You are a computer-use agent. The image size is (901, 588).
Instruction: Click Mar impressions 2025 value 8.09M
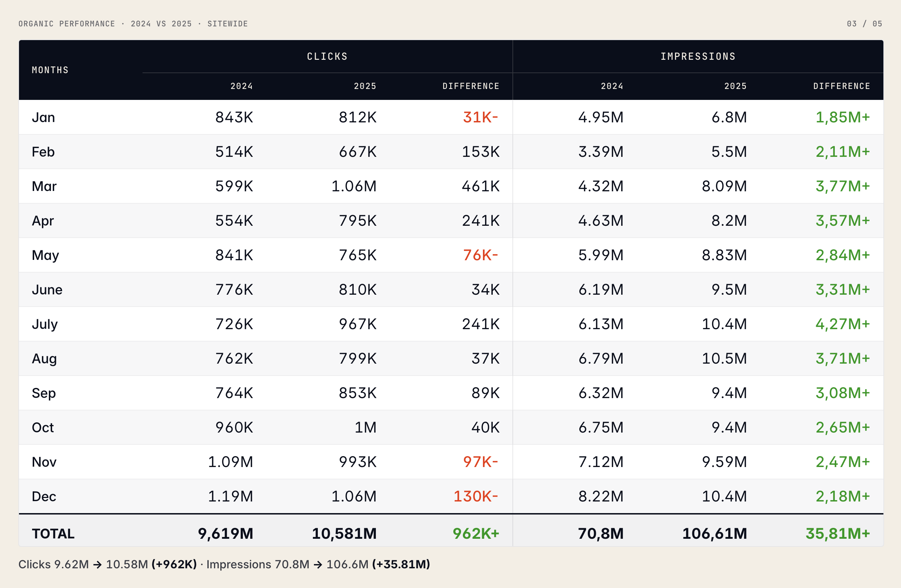click(x=724, y=186)
